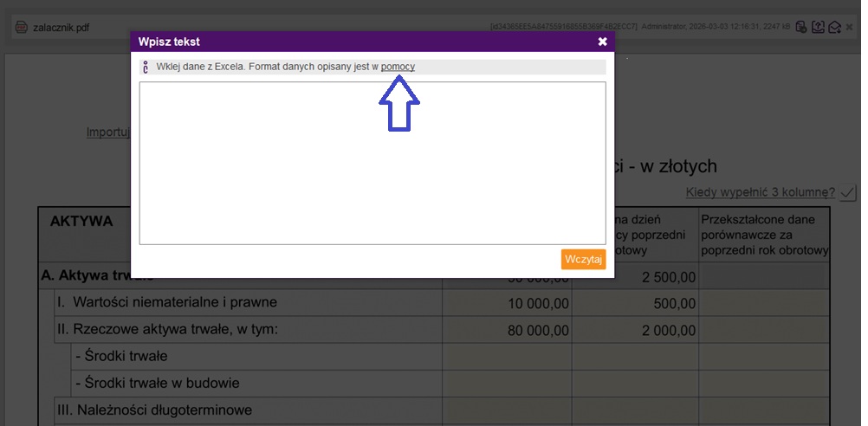Open the pomocy help link

(x=398, y=67)
